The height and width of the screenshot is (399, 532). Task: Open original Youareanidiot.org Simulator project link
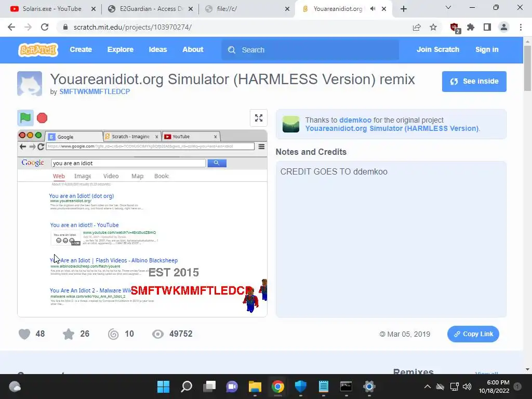pyautogui.click(x=392, y=129)
